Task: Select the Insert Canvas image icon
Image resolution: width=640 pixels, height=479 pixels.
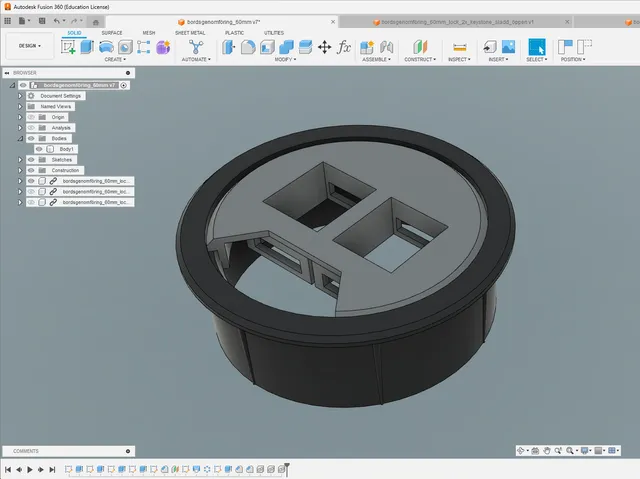Action: pos(508,47)
